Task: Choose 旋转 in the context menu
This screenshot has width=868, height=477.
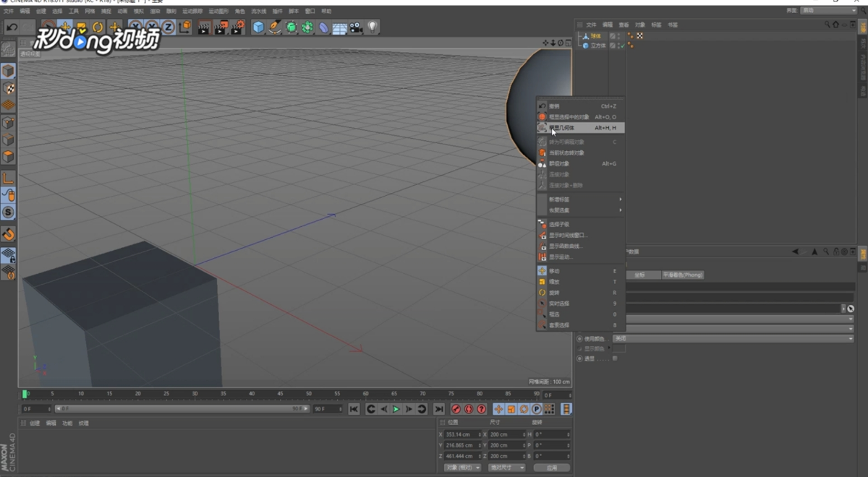Action: click(581, 293)
